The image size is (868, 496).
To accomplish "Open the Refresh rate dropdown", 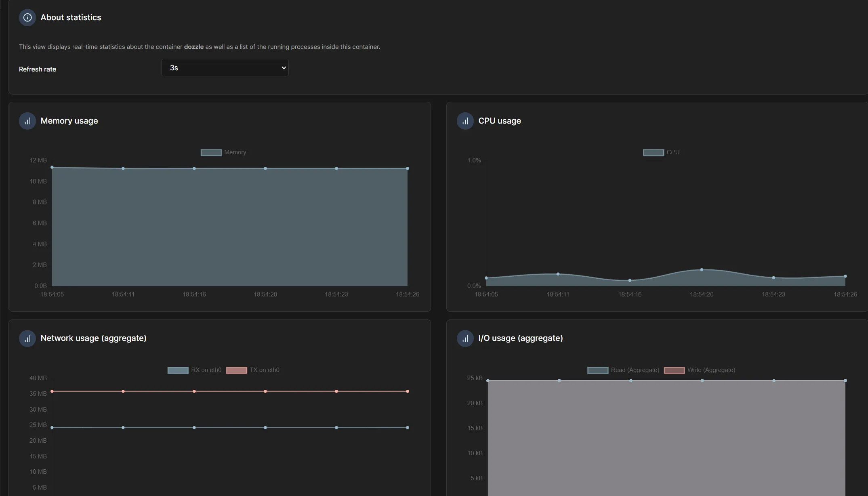I will (x=225, y=68).
